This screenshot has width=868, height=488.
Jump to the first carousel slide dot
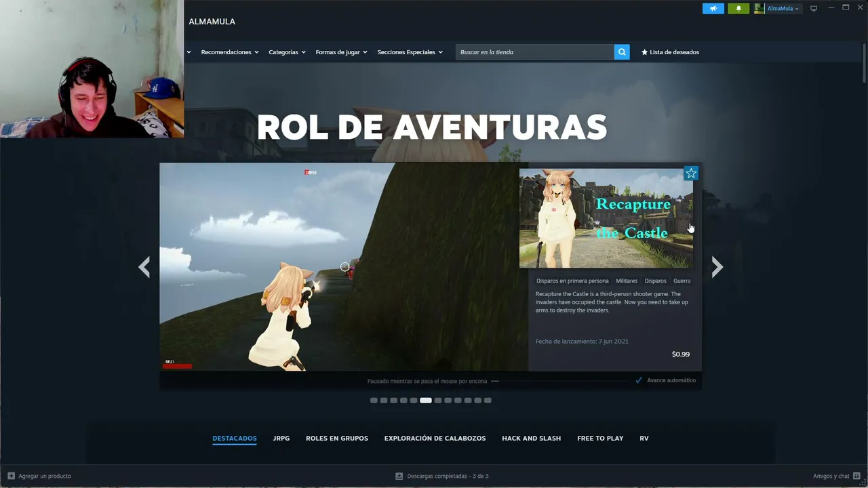click(x=374, y=401)
